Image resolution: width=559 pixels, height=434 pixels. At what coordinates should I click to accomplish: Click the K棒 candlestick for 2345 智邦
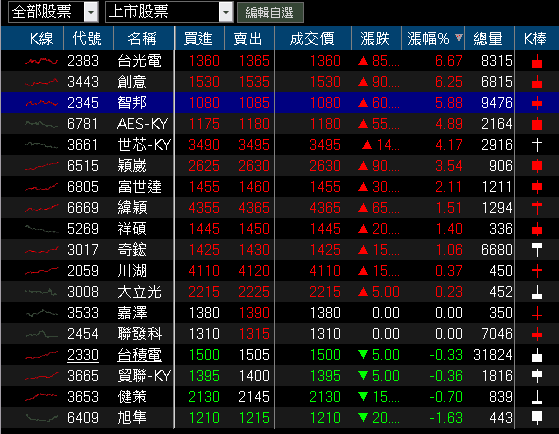pyautogui.click(x=537, y=103)
